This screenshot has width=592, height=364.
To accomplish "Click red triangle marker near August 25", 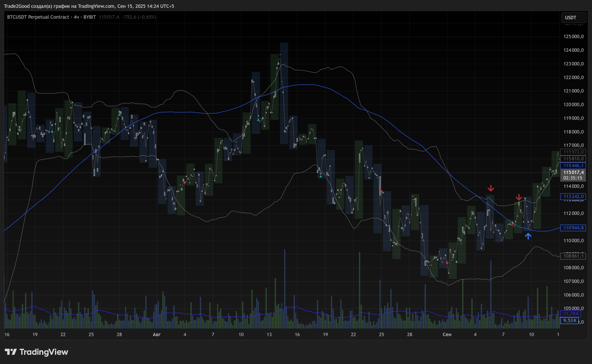I will pyautogui.click(x=381, y=192).
